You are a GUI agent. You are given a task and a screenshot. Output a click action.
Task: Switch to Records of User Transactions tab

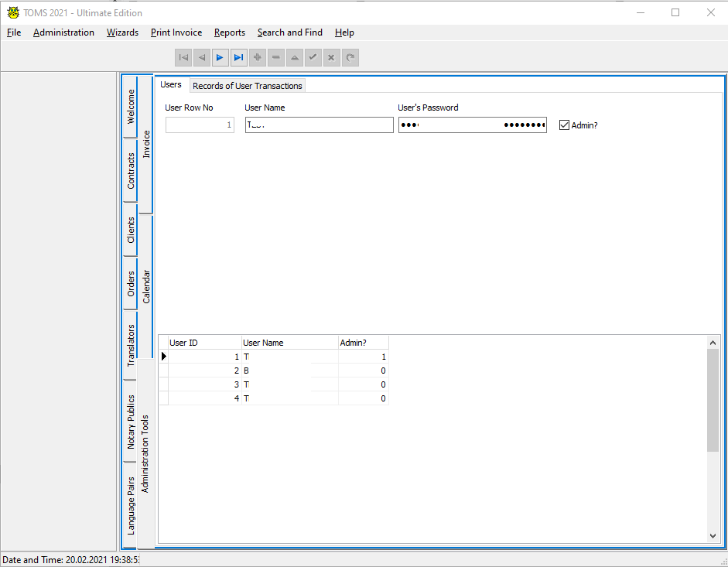pyautogui.click(x=247, y=85)
